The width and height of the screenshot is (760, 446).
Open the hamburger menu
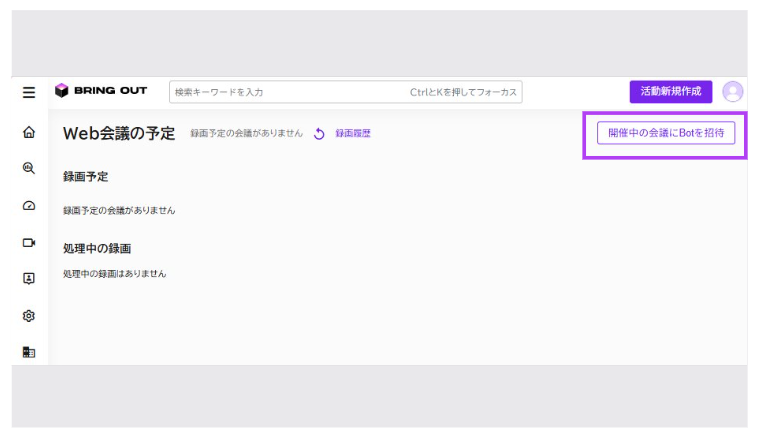pos(29,92)
